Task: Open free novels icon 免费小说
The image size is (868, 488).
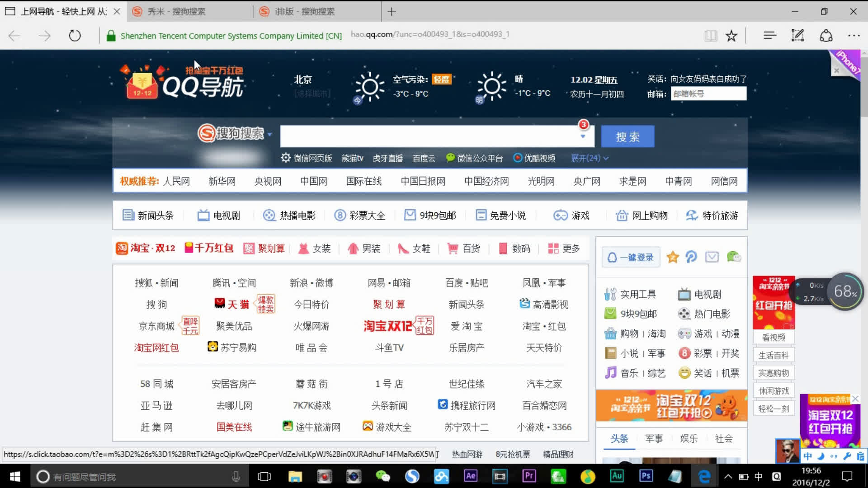Action: tap(481, 215)
